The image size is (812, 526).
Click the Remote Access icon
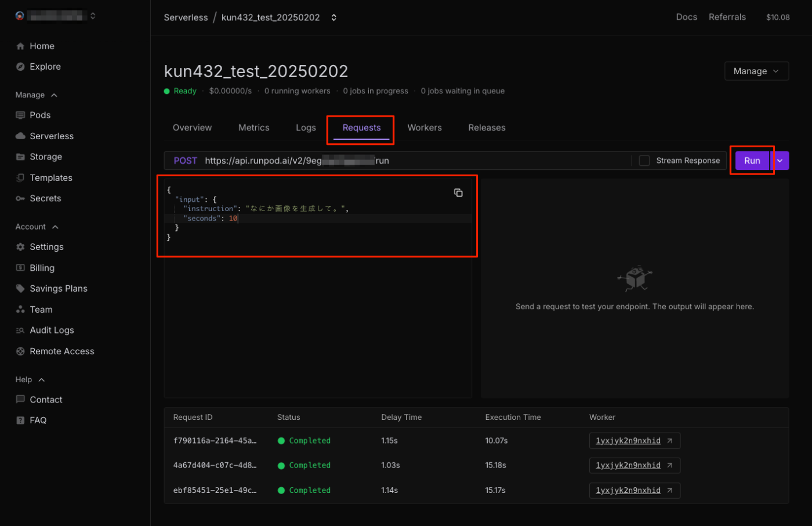tap(20, 351)
